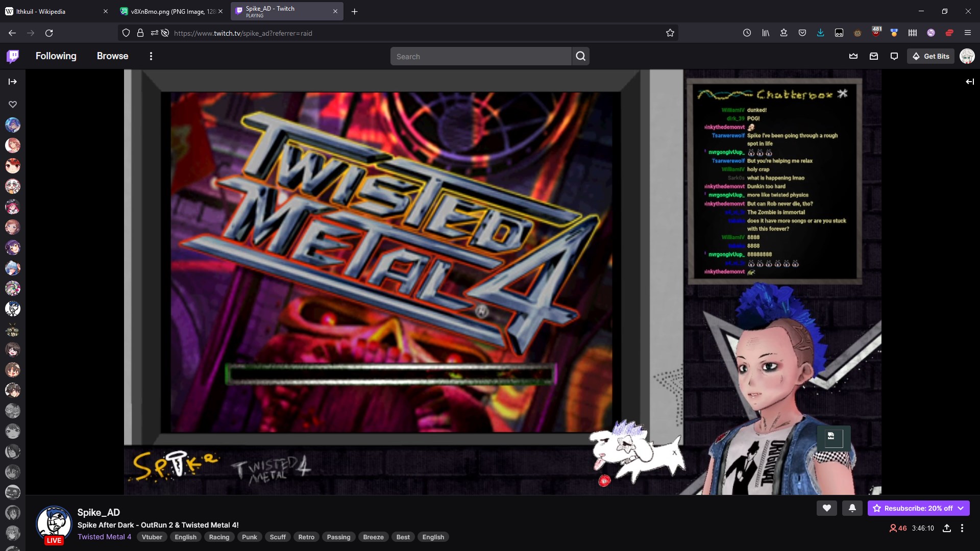
Task: Expand the collapsed chat panel arrow
Action: tap(970, 82)
